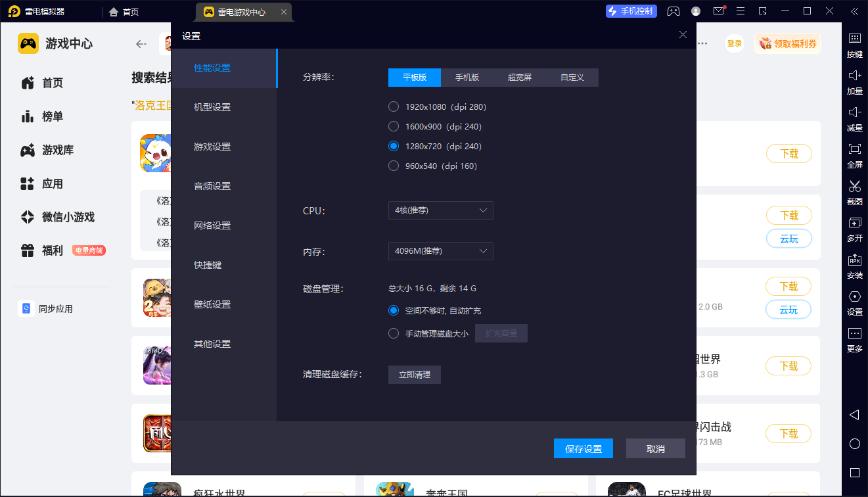Tap the Android home circle button
This screenshot has height=497, width=868.
click(x=854, y=444)
